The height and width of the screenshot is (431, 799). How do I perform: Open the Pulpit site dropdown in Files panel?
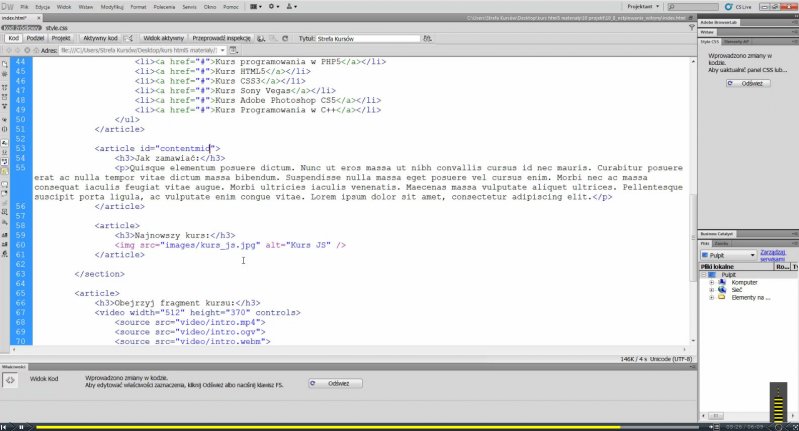728,255
